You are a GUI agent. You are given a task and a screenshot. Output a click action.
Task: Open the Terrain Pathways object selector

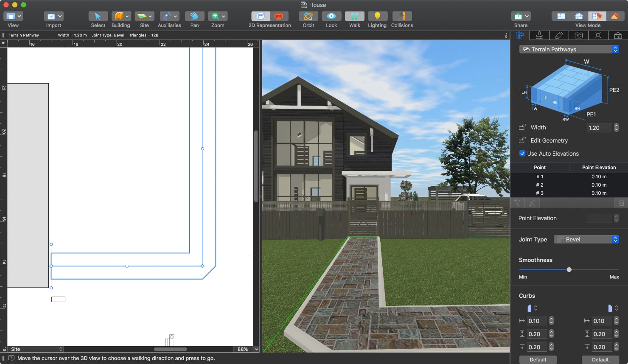click(569, 49)
